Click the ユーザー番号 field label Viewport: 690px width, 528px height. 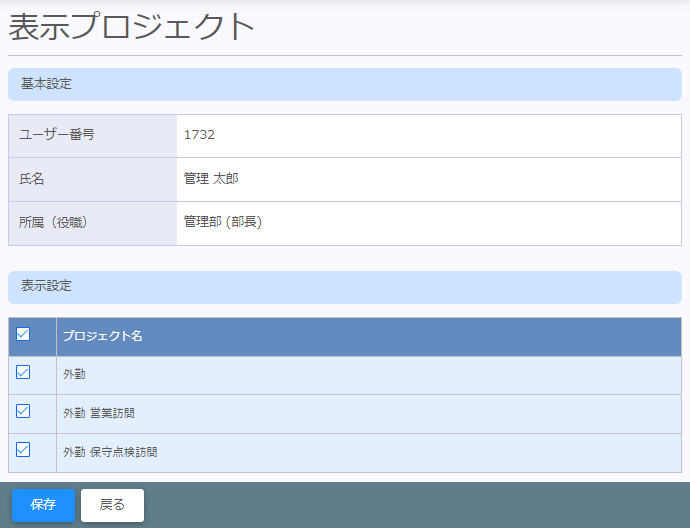tap(57, 135)
